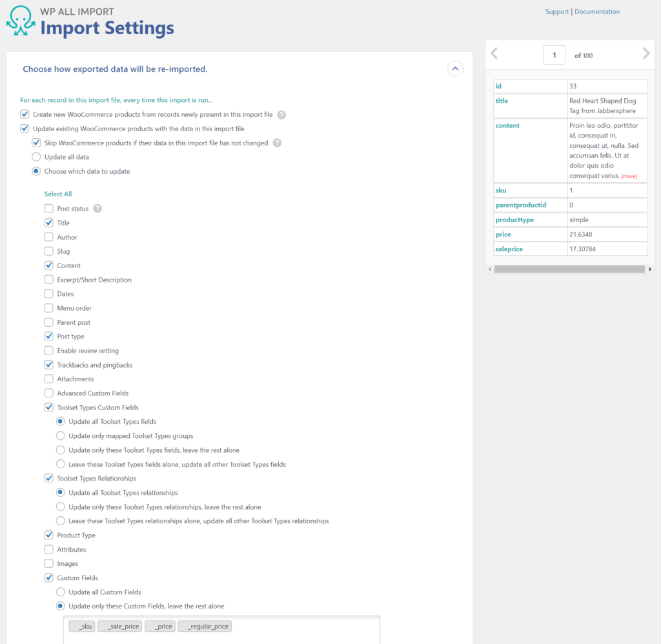661x644 pixels.
Task: Enable the Enable review setting checkbox
Action: click(49, 351)
